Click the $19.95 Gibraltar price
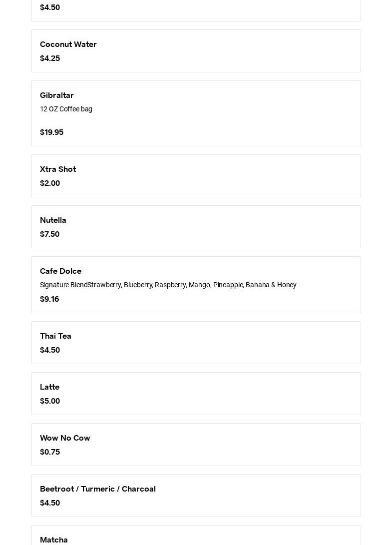The height and width of the screenshot is (545, 392). [51, 132]
